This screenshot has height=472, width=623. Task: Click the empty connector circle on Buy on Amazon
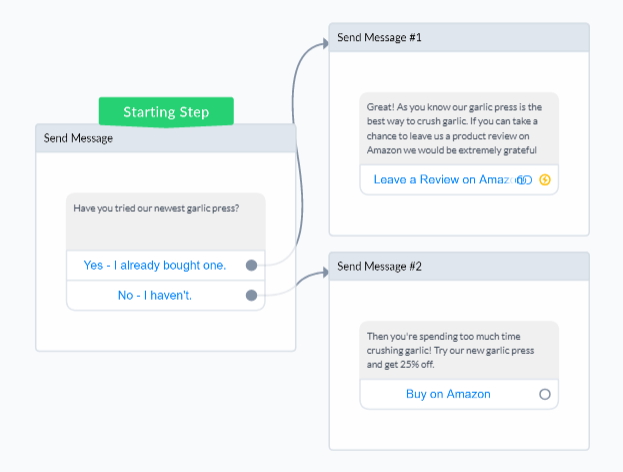coord(545,394)
